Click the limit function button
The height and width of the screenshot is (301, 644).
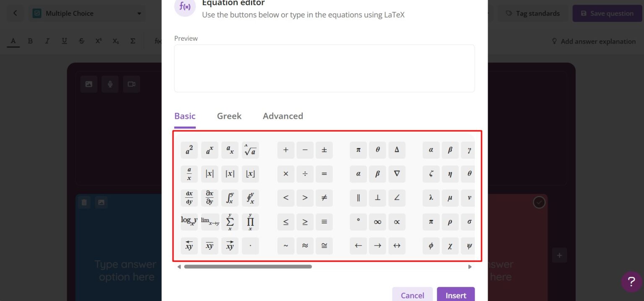(x=210, y=222)
